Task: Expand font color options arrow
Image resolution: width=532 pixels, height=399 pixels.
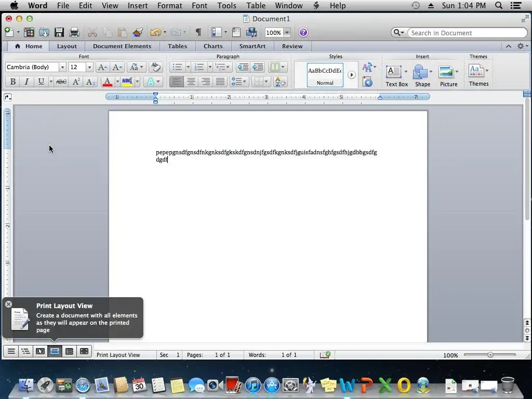Action: click(117, 82)
